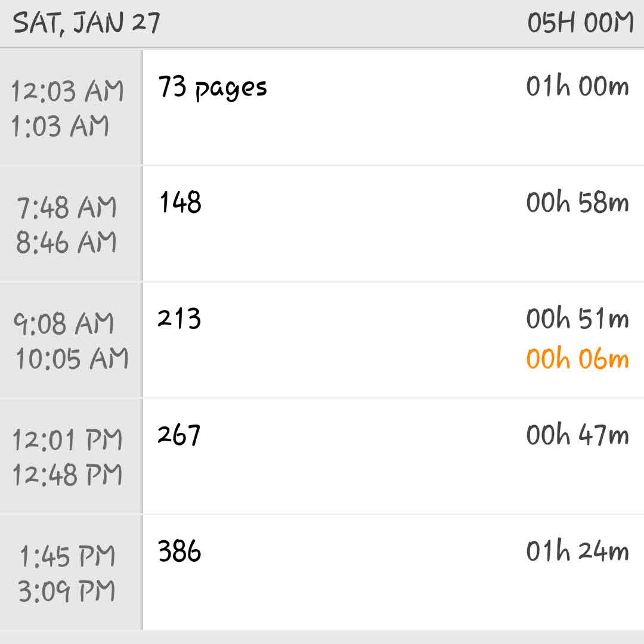The height and width of the screenshot is (644, 644).
Task: Open the entry noted 148
Action: (x=180, y=203)
